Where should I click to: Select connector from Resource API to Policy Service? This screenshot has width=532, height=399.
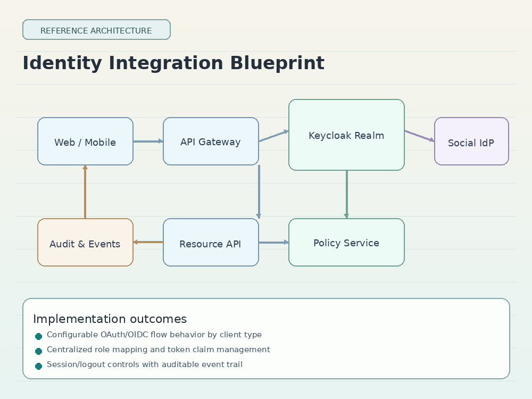coord(274,242)
